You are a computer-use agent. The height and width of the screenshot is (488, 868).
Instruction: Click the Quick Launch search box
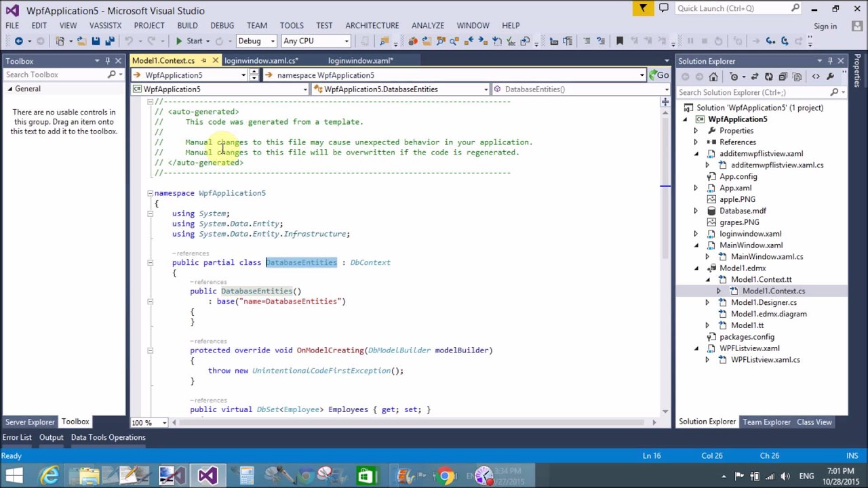737,8
